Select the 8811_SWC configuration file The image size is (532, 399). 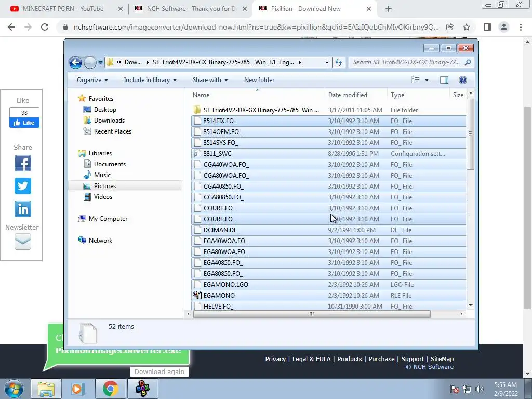tap(328, 154)
